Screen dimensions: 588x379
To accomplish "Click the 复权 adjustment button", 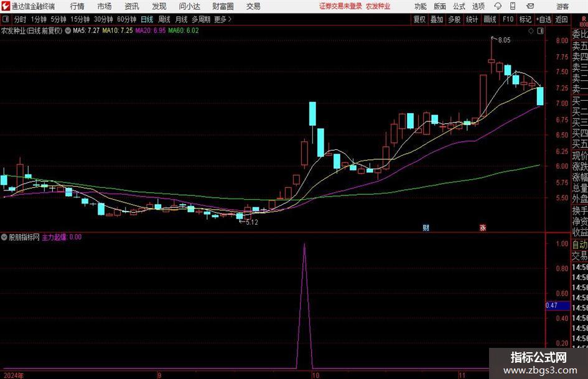I will (419, 19).
